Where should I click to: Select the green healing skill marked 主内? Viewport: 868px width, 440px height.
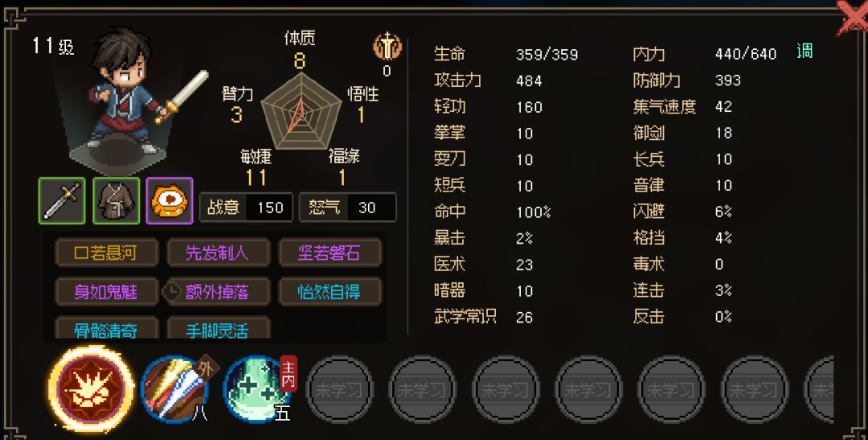[x=259, y=389]
